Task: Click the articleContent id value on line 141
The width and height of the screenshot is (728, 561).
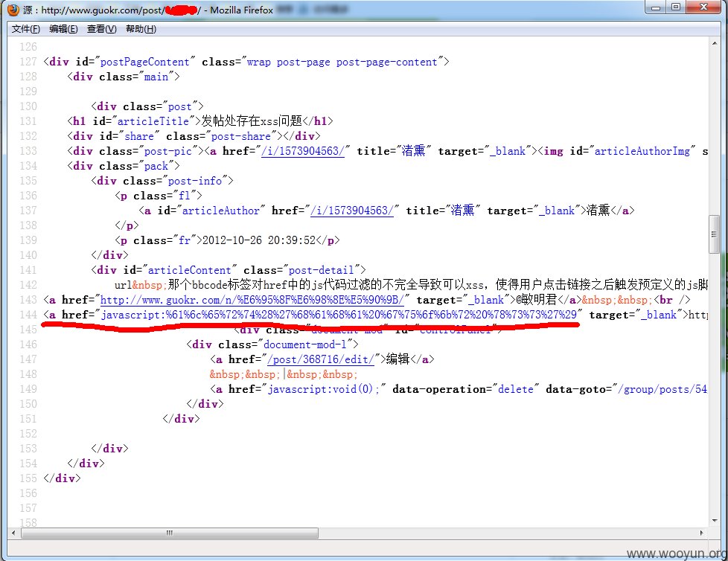Action: click(x=189, y=270)
